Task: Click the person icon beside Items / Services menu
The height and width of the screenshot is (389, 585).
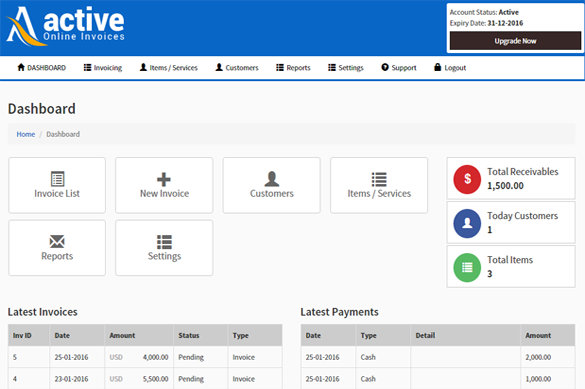Action: coord(143,67)
